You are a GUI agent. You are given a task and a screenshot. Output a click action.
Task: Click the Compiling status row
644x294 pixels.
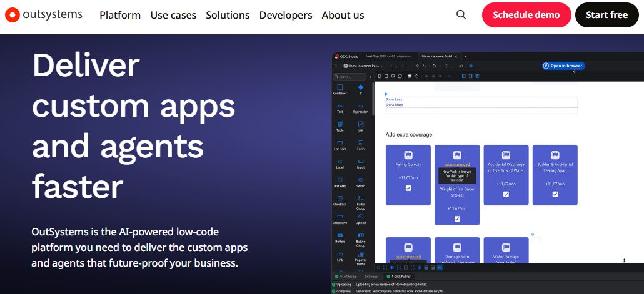click(x=388, y=291)
